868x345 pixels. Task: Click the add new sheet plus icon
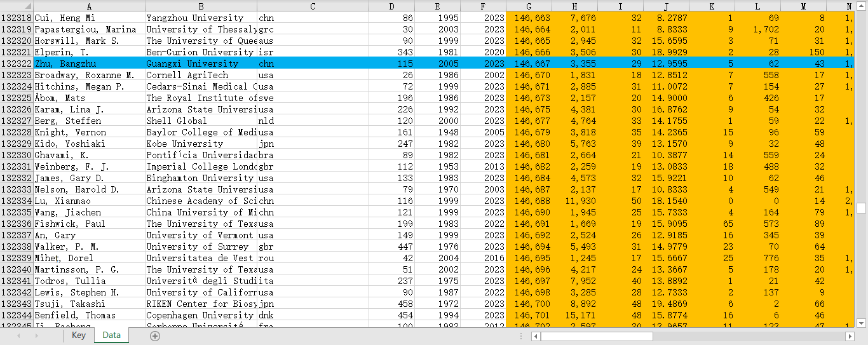[x=154, y=336]
